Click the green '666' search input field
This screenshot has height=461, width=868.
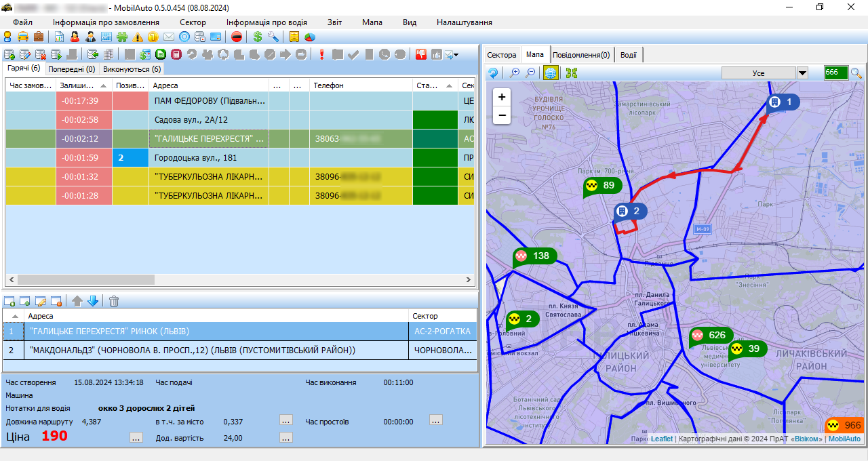coord(835,73)
